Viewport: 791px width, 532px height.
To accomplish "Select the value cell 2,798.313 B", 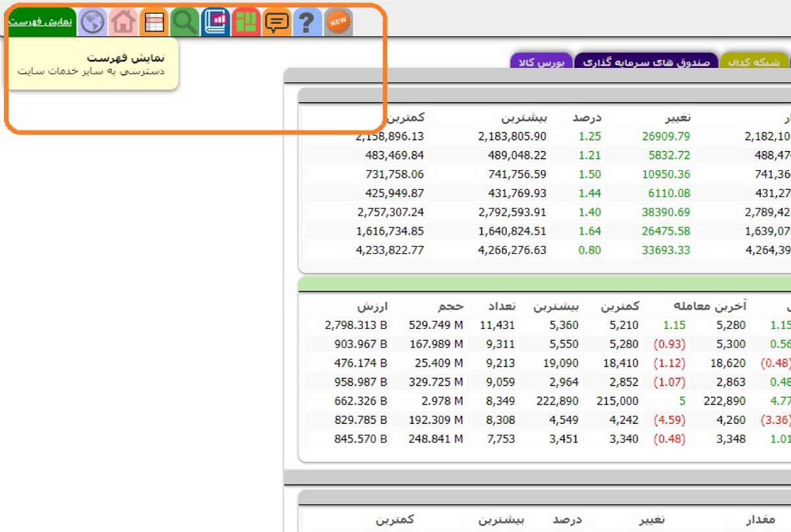I will 357,325.
